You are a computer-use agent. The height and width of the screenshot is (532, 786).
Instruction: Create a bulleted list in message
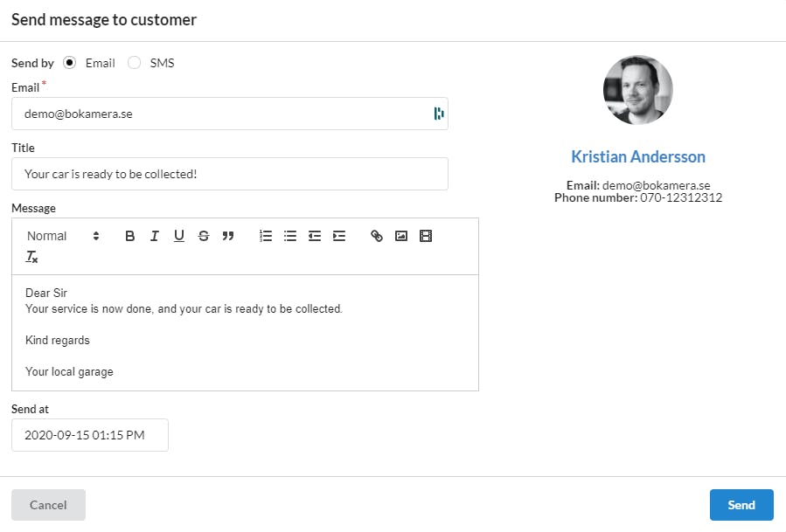(x=290, y=236)
